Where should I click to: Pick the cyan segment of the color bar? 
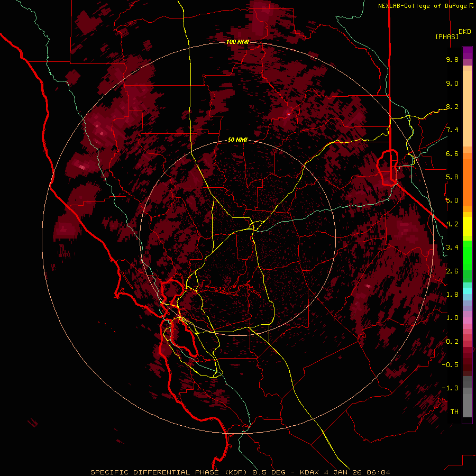click(467, 290)
